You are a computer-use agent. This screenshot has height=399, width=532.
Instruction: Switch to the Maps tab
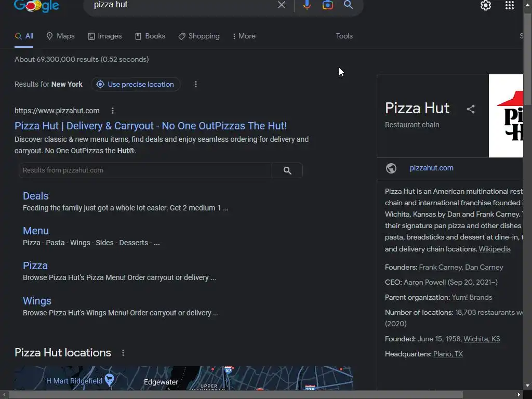tap(60, 36)
